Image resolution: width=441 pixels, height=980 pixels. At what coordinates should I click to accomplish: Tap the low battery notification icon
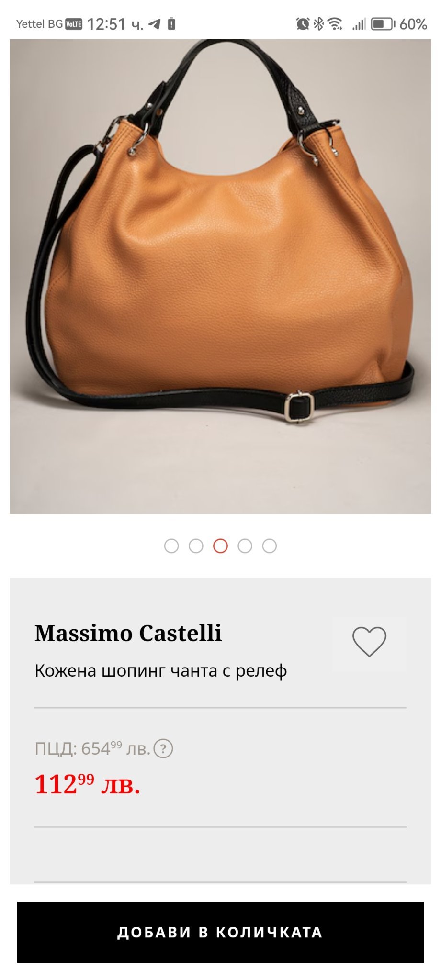click(x=171, y=24)
